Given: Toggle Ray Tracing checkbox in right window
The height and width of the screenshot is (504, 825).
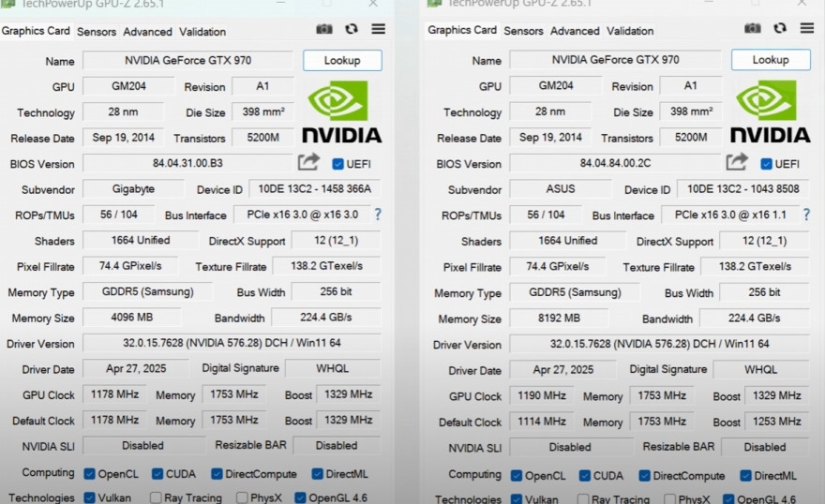Looking at the screenshot, I should [583, 498].
